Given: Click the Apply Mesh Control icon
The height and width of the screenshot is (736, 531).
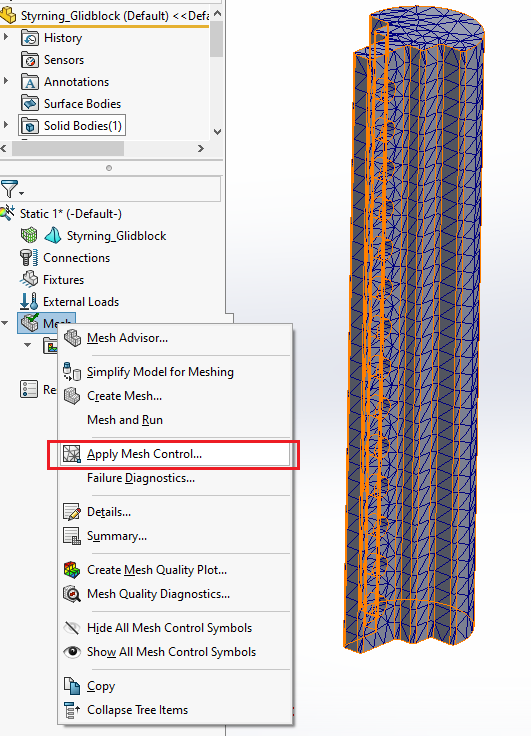Looking at the screenshot, I should tap(72, 454).
